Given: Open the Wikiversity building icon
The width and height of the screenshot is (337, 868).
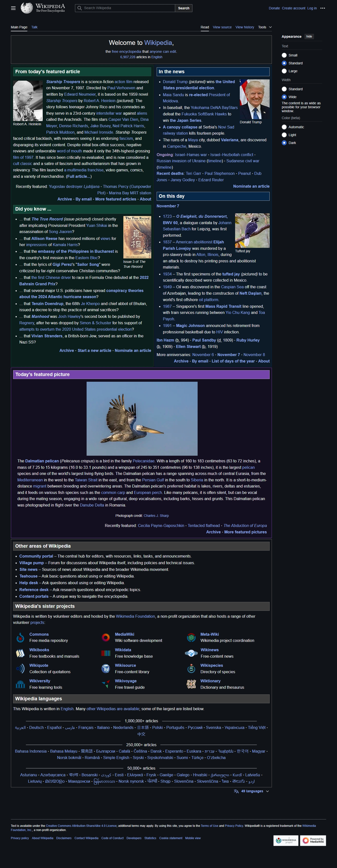Looking at the screenshot, I should 20,684.
